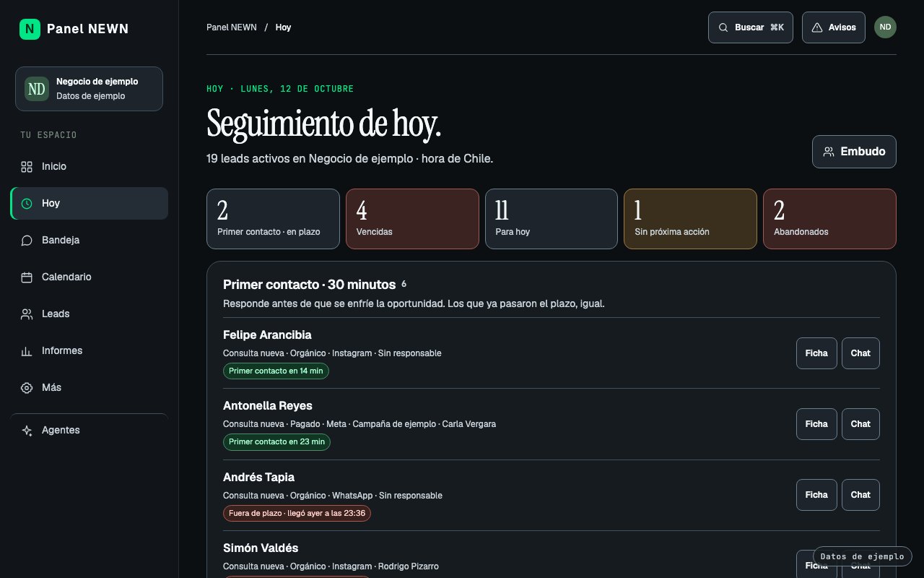Open Chat for Antonella Reyes
Image resolution: width=924 pixels, height=578 pixels.
click(860, 424)
